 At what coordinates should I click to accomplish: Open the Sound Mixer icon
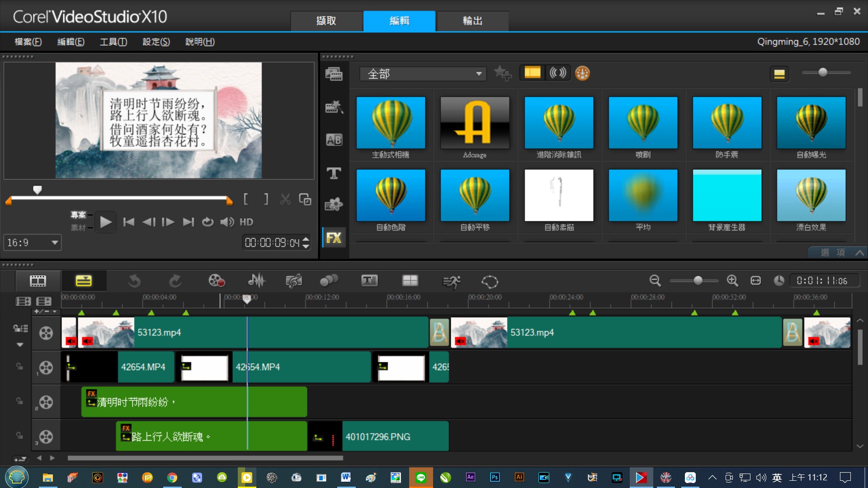tap(256, 281)
